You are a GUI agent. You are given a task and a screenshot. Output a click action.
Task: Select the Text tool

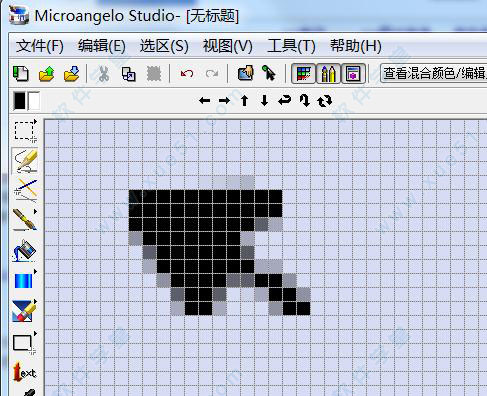coord(25,372)
